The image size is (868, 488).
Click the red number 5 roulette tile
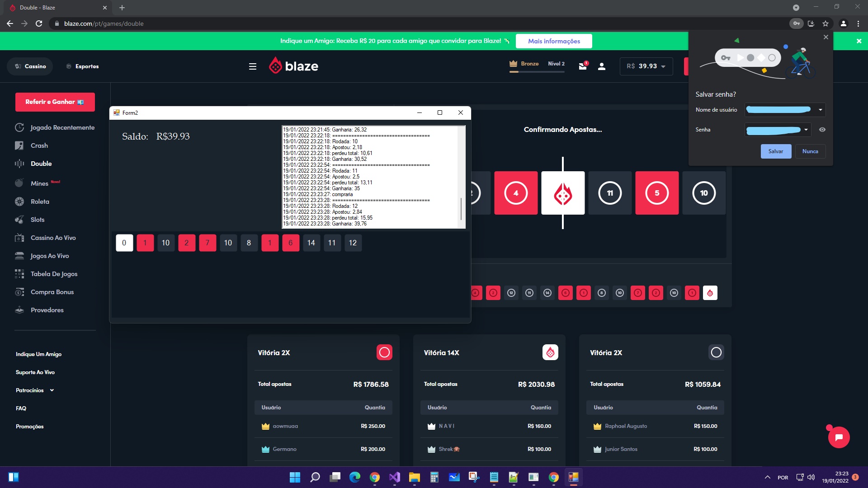pyautogui.click(x=657, y=193)
